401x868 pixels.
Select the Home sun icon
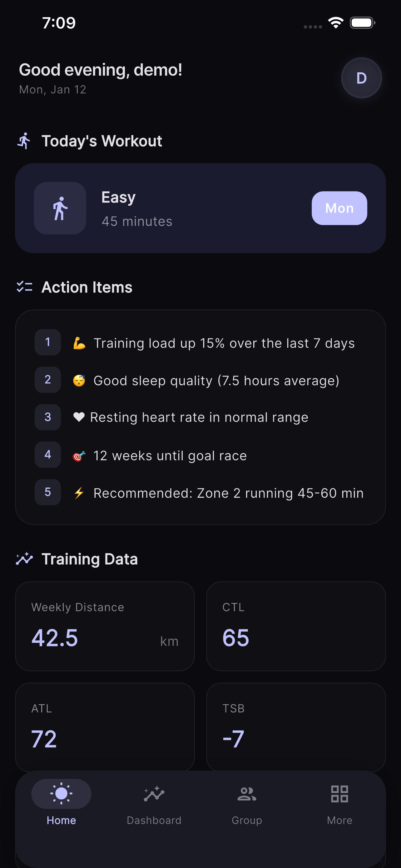(x=61, y=794)
